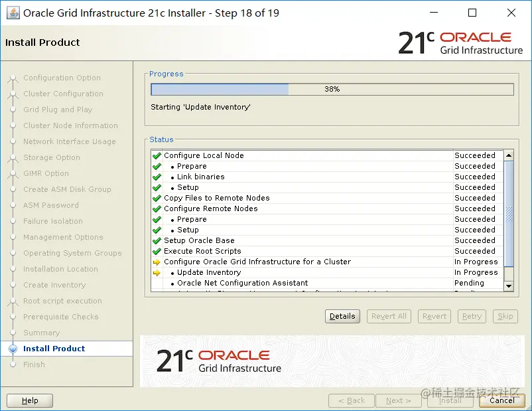Select Prerequisite Checks step
The height and width of the screenshot is (411, 532).
coord(61,317)
